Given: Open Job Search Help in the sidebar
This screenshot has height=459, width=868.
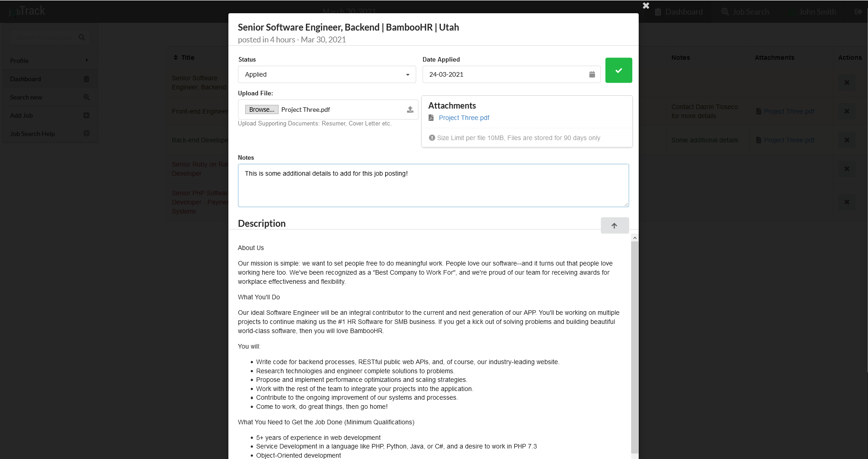Looking at the screenshot, I should [x=50, y=134].
